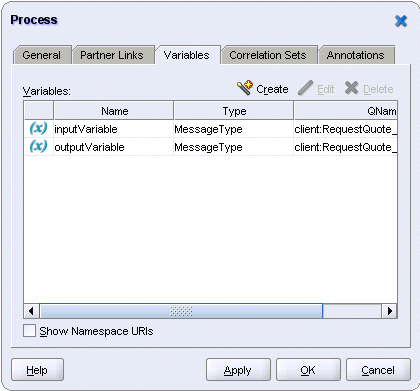Image resolution: width=420 pixels, height=391 pixels.
Task: Click the Edit pencil icon
Action: pos(305,88)
